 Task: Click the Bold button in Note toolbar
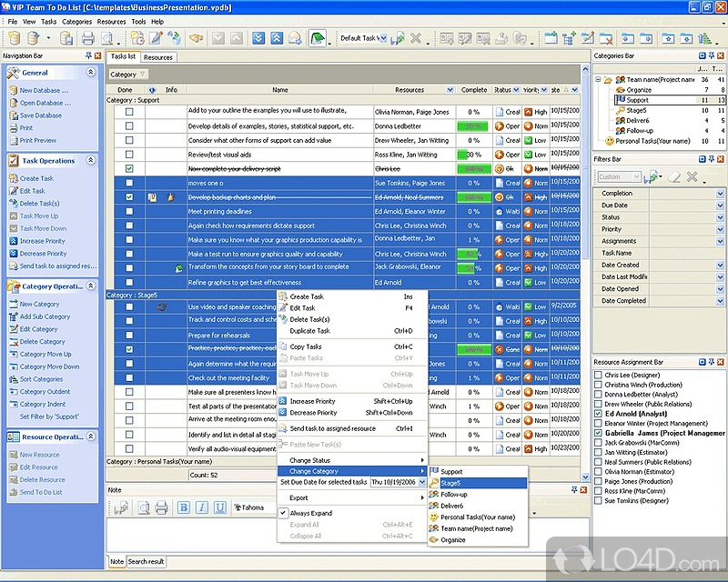point(184,507)
